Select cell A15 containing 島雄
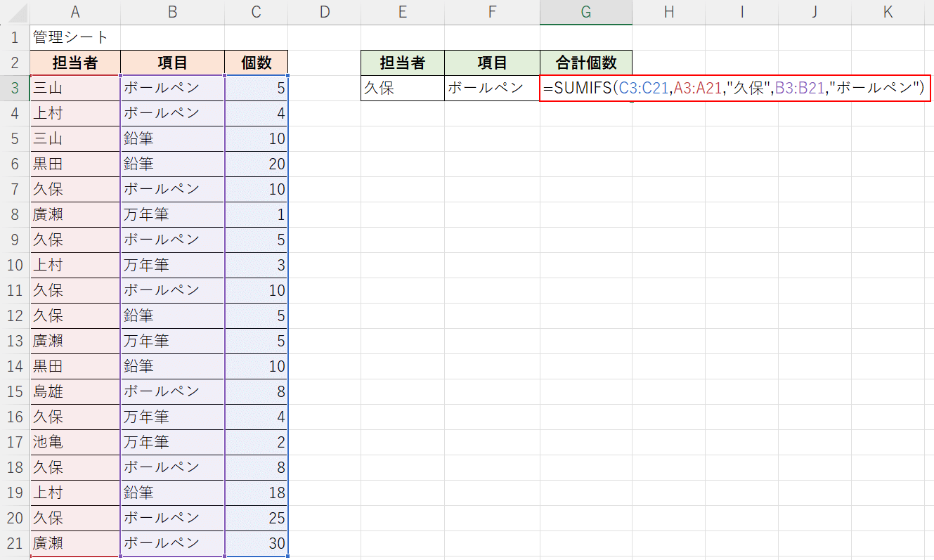This screenshot has width=934, height=560. point(75,391)
